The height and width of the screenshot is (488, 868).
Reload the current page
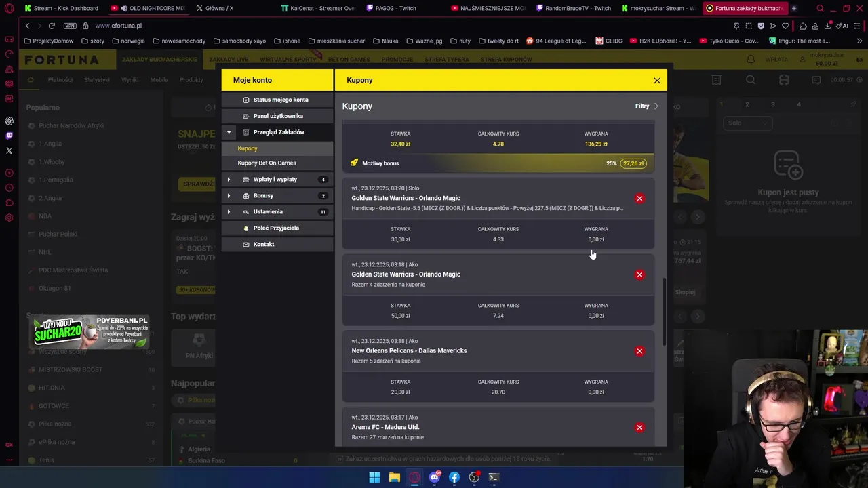point(52,26)
